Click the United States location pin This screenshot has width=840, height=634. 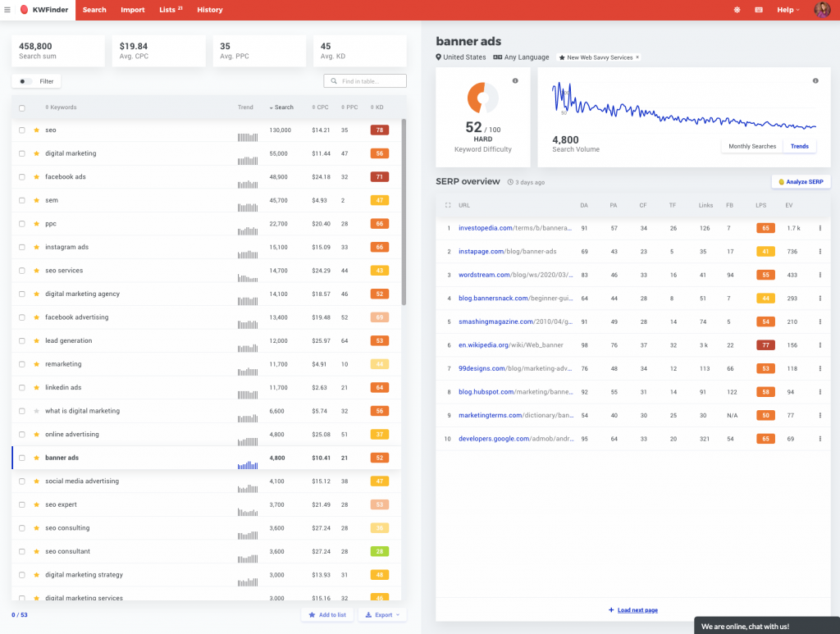(438, 57)
